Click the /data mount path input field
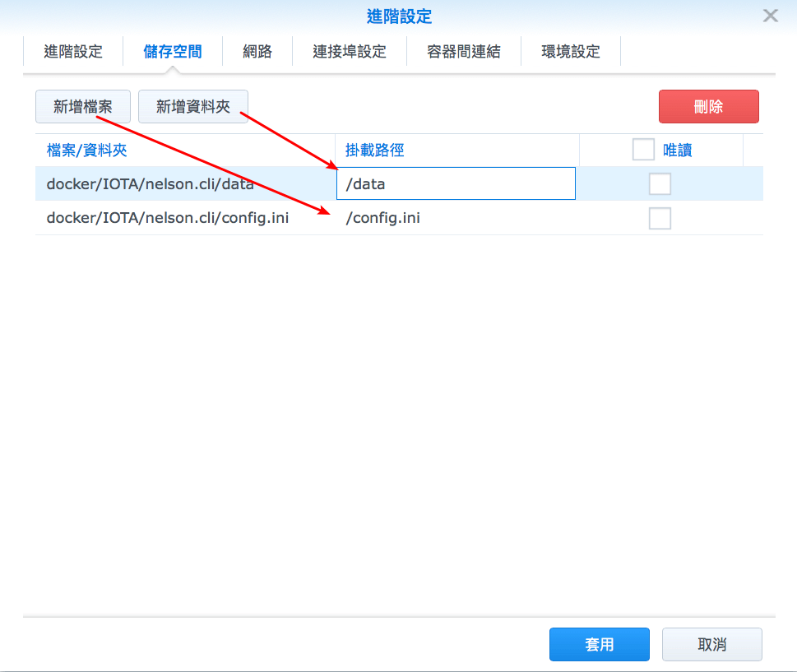797x672 pixels. pyautogui.click(x=456, y=183)
